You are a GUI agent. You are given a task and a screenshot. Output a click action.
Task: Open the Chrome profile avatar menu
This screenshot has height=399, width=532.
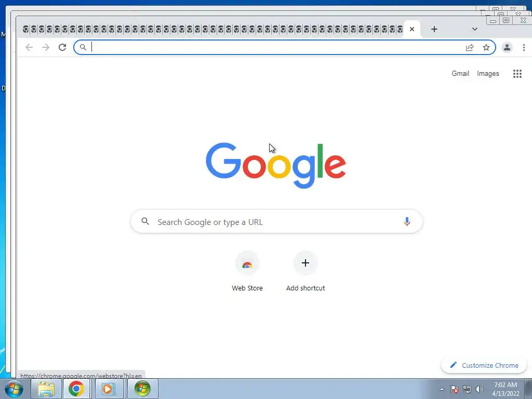click(x=507, y=47)
